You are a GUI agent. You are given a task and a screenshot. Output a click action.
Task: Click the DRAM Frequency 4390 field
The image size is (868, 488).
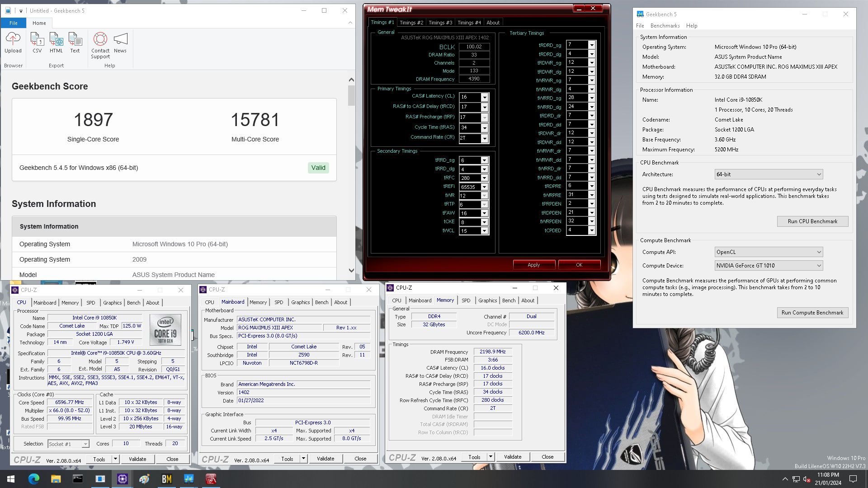point(474,79)
